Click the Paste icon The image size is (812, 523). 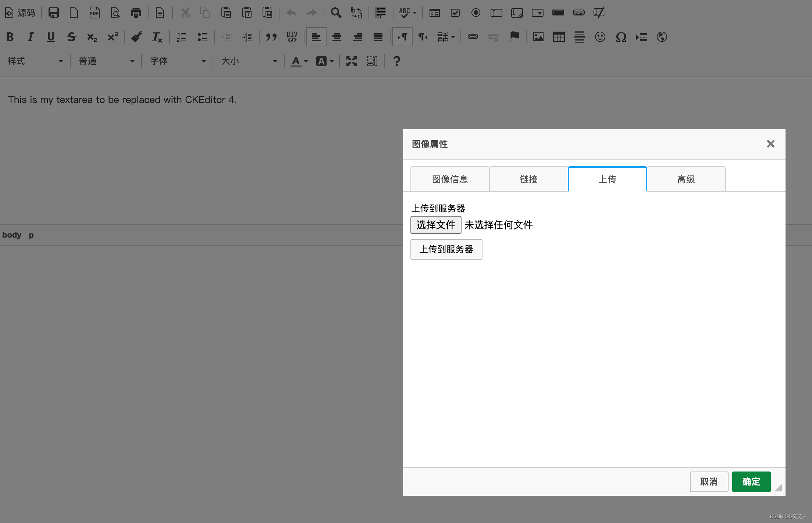[226, 13]
